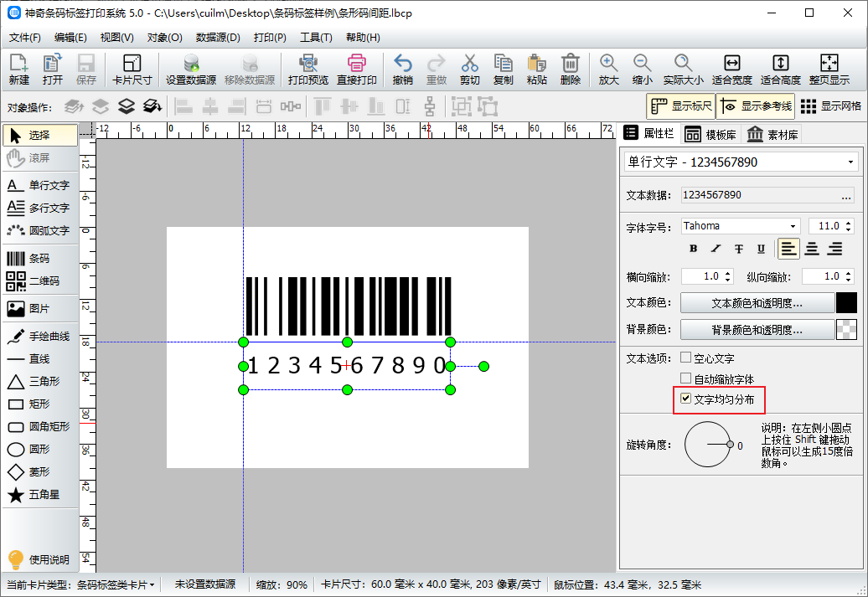The image size is (868, 597).
Task: Choose the 圆弧文字 arc text tool
Action: (x=40, y=230)
